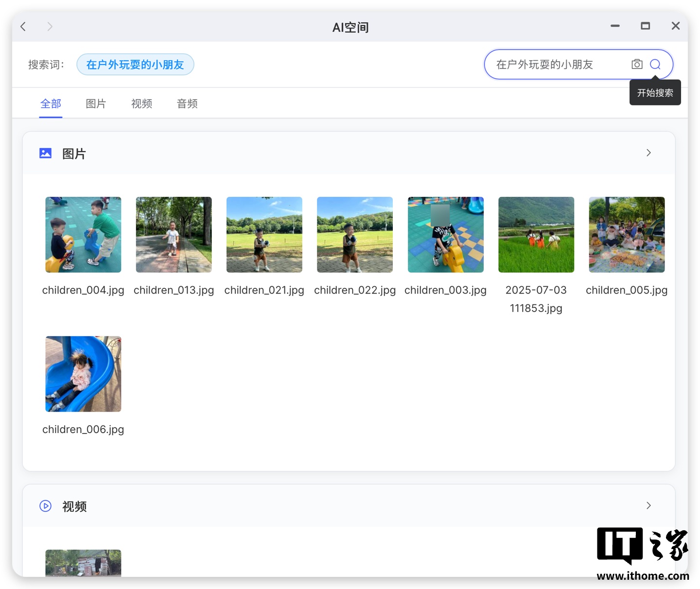Expand the 图片 section chevron
This screenshot has width=700, height=589.
[648, 153]
